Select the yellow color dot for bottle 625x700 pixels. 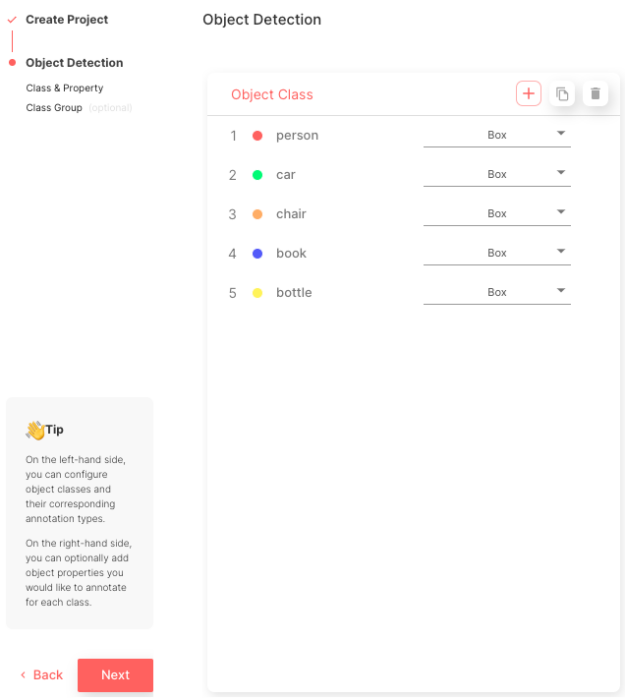click(x=257, y=293)
